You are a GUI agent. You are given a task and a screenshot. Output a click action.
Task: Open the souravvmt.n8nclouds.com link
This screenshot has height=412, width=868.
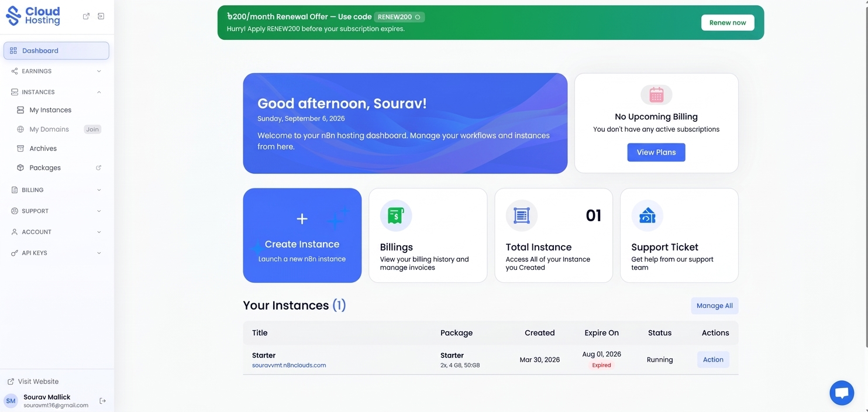[x=289, y=365]
